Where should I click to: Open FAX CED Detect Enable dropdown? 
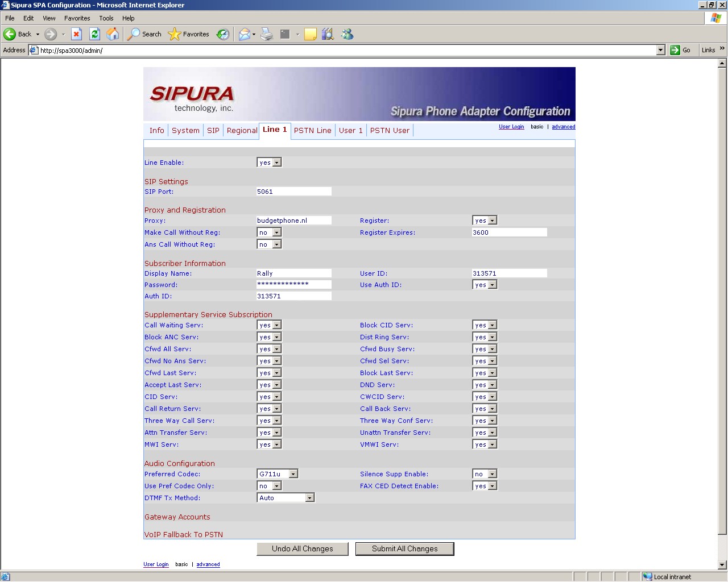click(x=485, y=486)
